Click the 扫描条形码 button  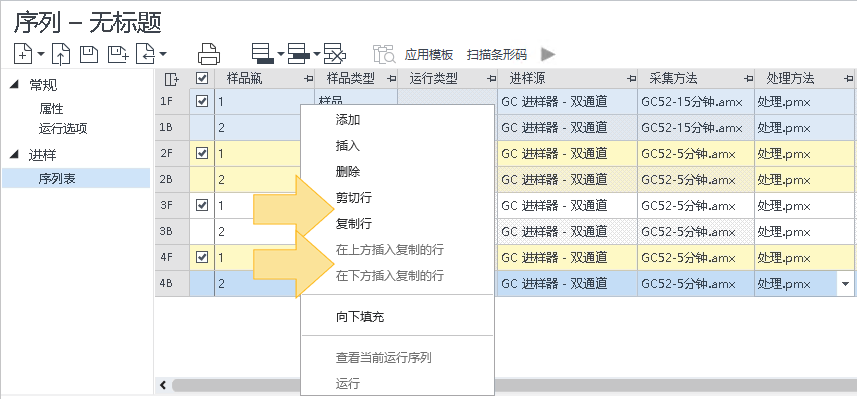click(x=497, y=55)
